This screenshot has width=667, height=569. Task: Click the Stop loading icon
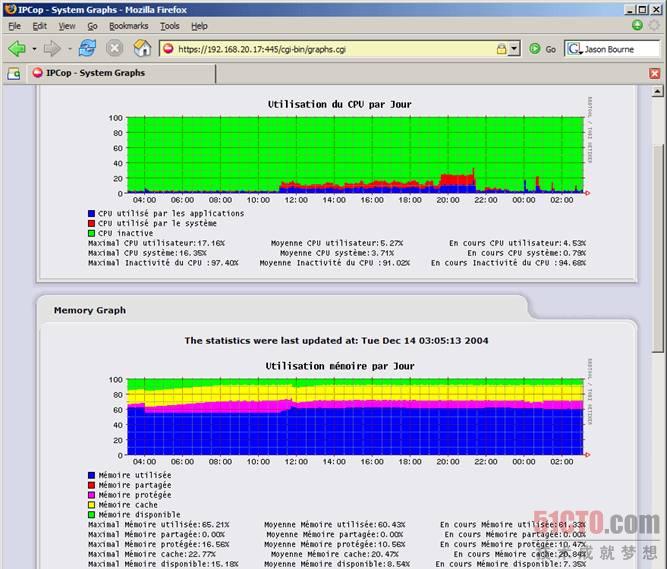point(114,48)
